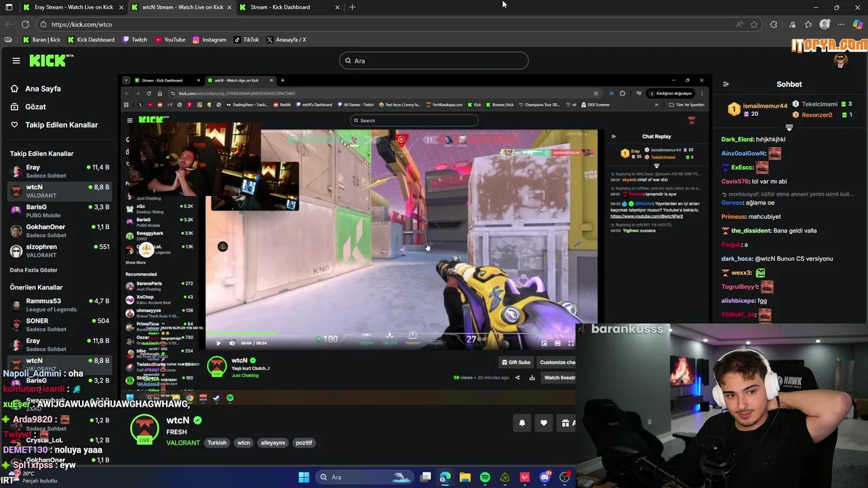Add page to favorites star
Image resolution: width=868 pixels, height=488 pixels.
coord(754,24)
